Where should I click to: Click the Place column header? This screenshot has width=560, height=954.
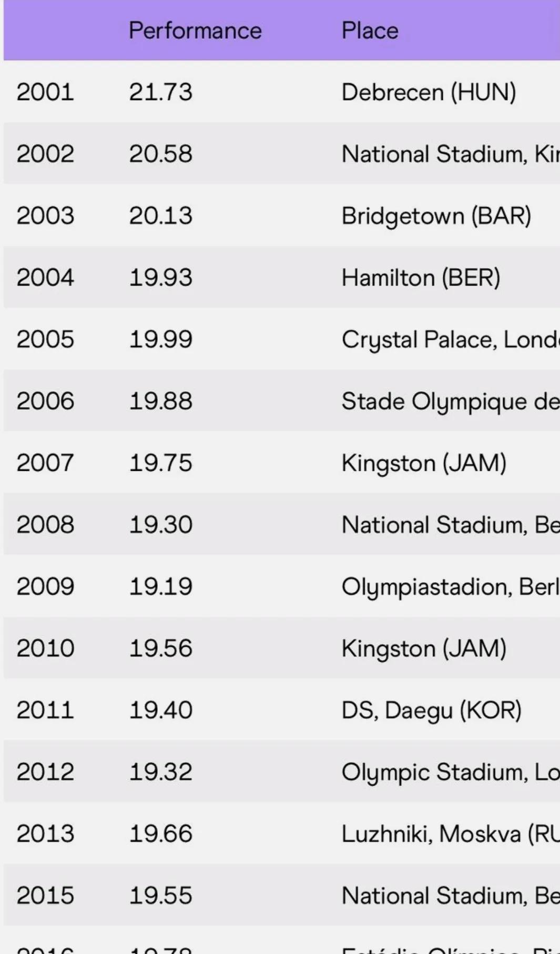[x=370, y=31]
